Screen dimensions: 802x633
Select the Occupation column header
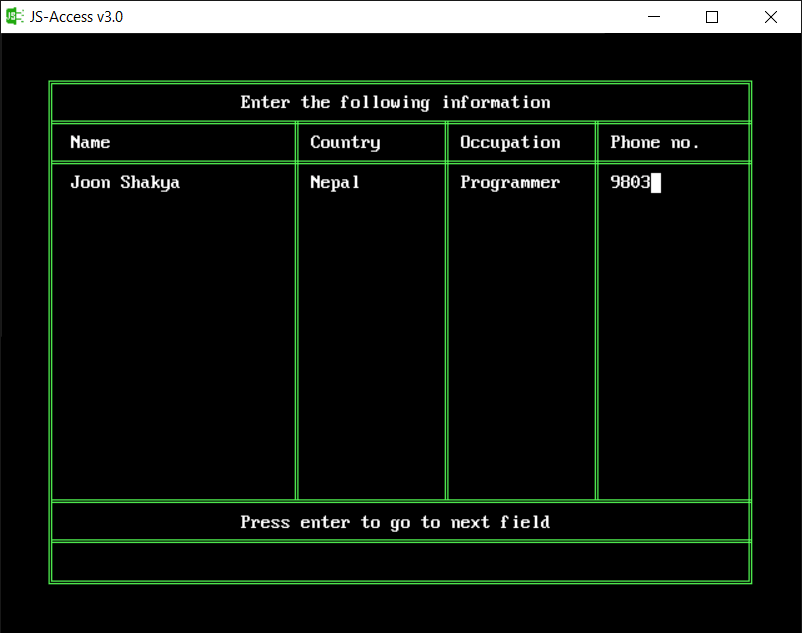coord(510,142)
